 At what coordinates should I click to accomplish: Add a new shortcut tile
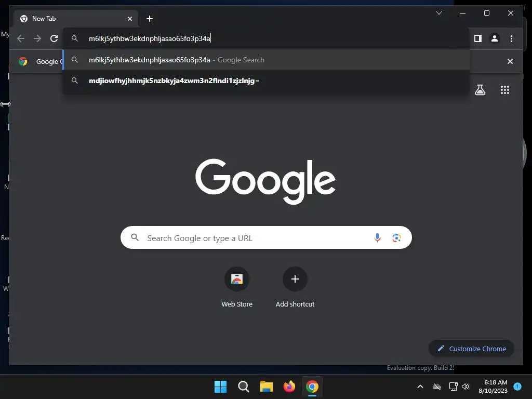coord(295,287)
